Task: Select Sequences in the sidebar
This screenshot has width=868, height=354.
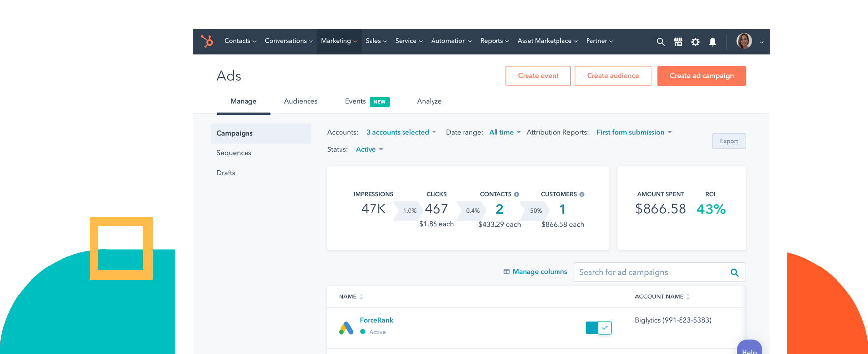Action: point(234,153)
